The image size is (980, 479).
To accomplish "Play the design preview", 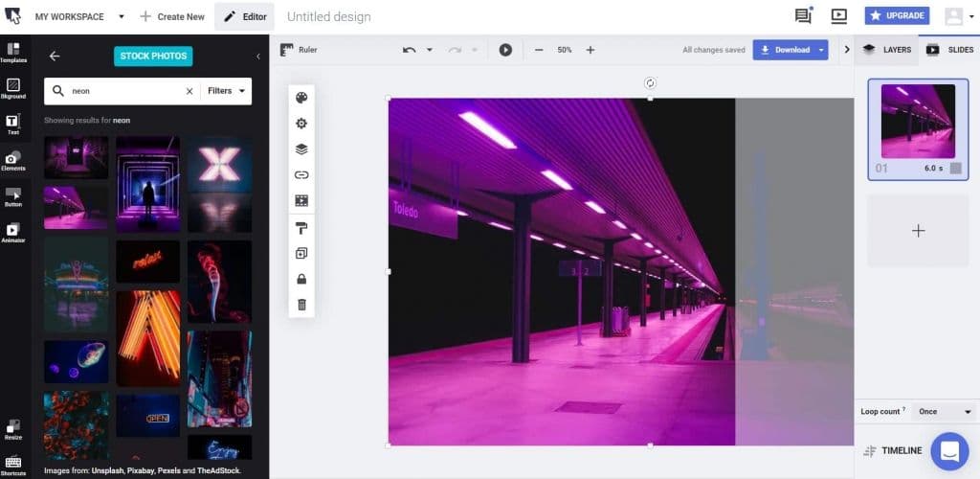I will [505, 50].
